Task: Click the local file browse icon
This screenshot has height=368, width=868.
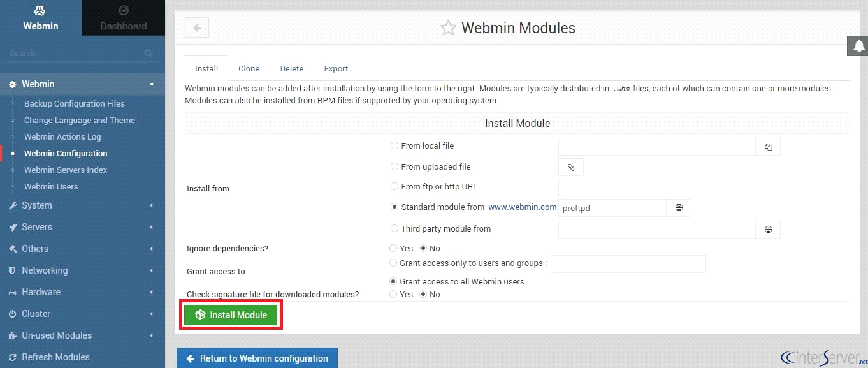Action: [768, 147]
